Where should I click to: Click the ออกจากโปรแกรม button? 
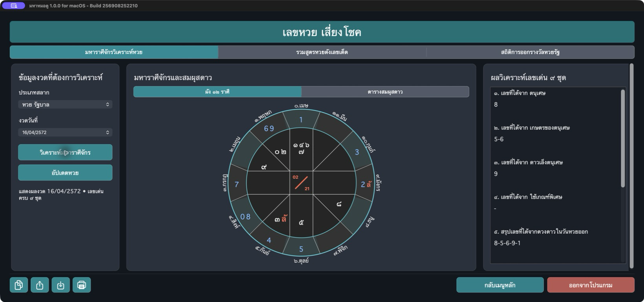pyautogui.click(x=591, y=285)
